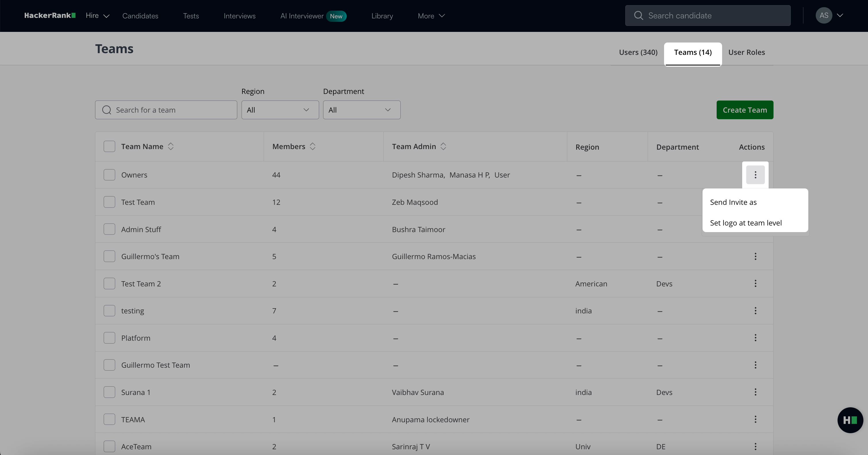Sort by Team Admin column arrows
This screenshot has height=455, width=868.
tap(443, 146)
